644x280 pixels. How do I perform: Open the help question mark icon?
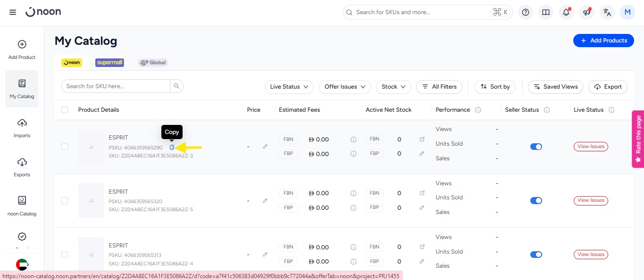(x=526, y=12)
